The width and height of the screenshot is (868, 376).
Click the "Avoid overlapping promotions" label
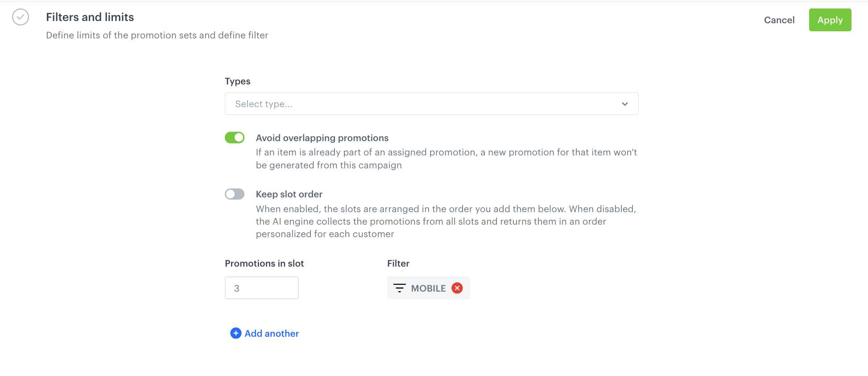pos(322,138)
